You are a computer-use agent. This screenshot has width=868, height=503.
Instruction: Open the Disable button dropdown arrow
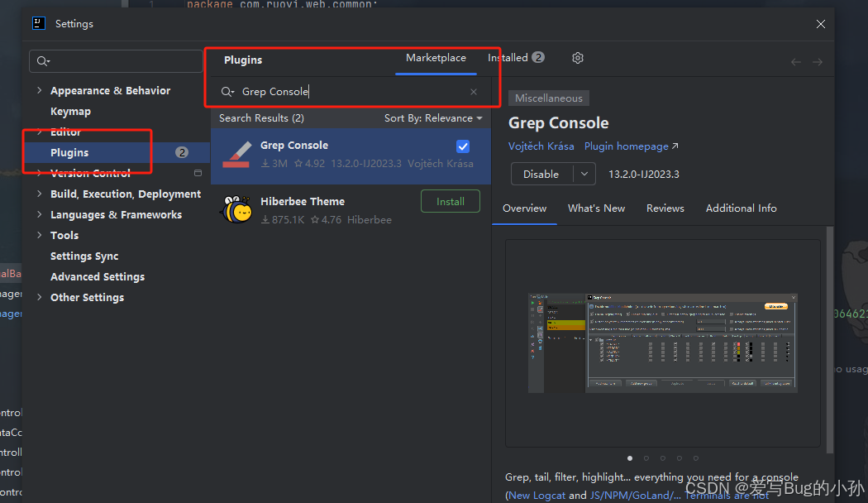click(584, 174)
